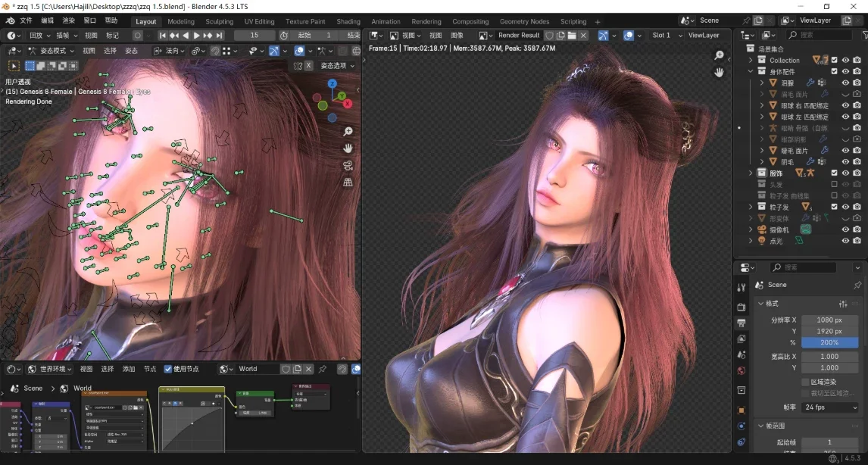Unlink the Render Result image (X)
The image size is (868, 465).
coord(583,35)
